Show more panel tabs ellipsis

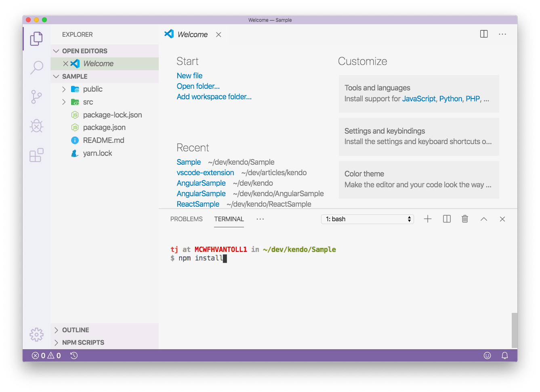tap(260, 219)
